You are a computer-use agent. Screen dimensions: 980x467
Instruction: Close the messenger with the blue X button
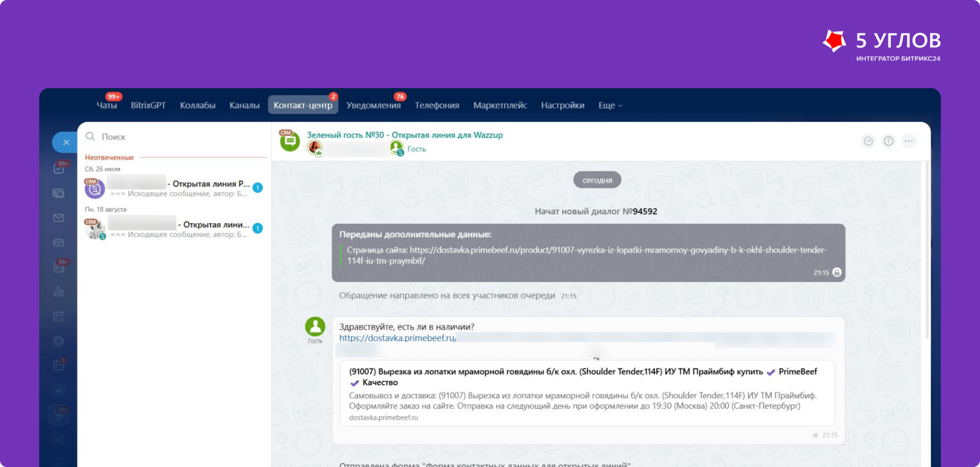[x=65, y=142]
